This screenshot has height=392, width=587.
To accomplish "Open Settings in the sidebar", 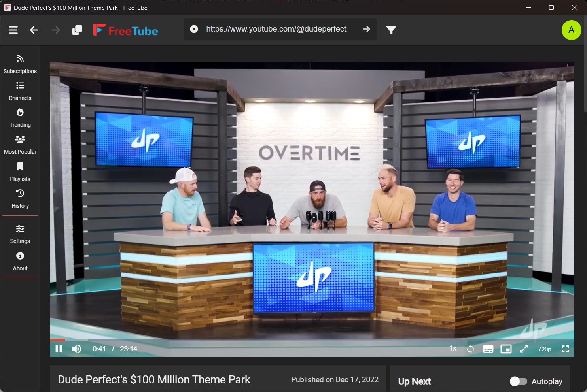I will [20, 234].
